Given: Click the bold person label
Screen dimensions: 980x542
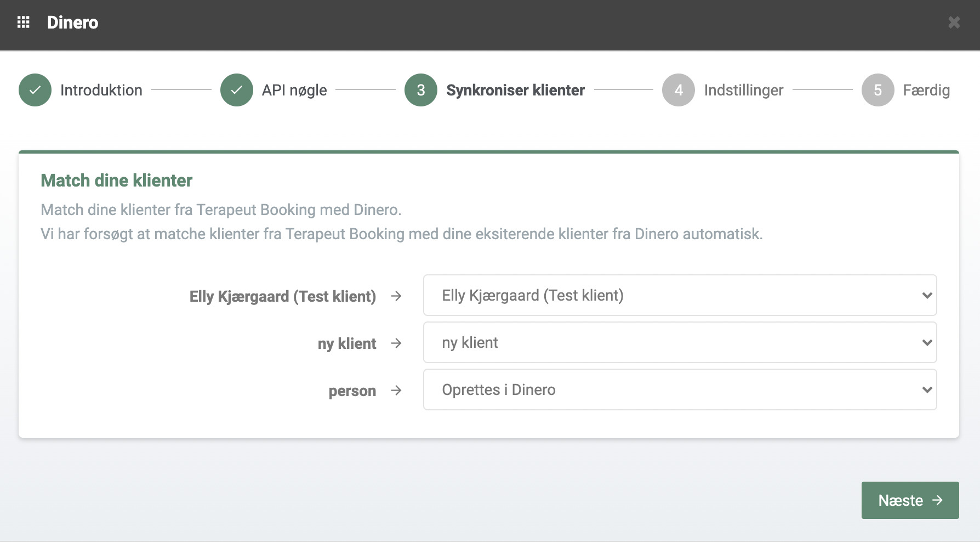Looking at the screenshot, I should 352,391.
